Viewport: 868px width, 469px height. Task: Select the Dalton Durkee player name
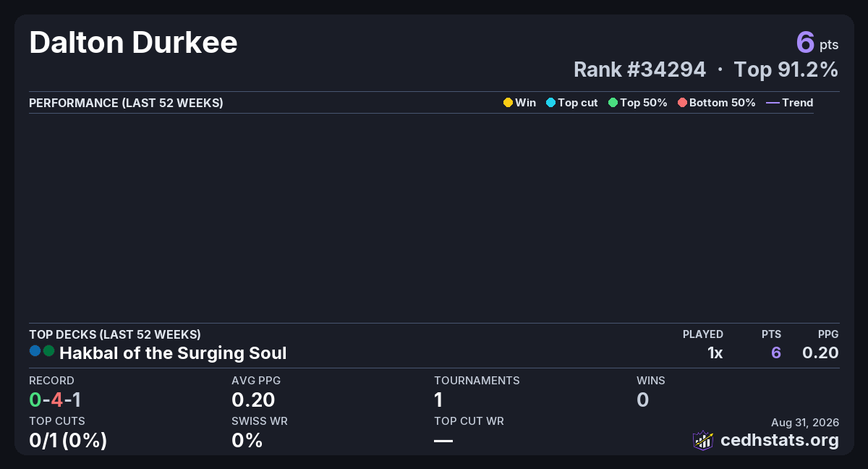tap(133, 43)
